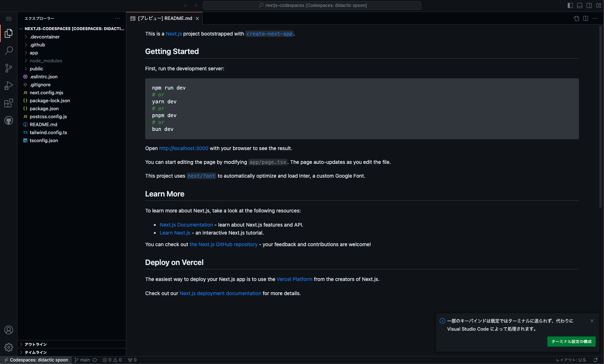Click the notification bell in status bar
The image size is (604, 364).
[595, 360]
